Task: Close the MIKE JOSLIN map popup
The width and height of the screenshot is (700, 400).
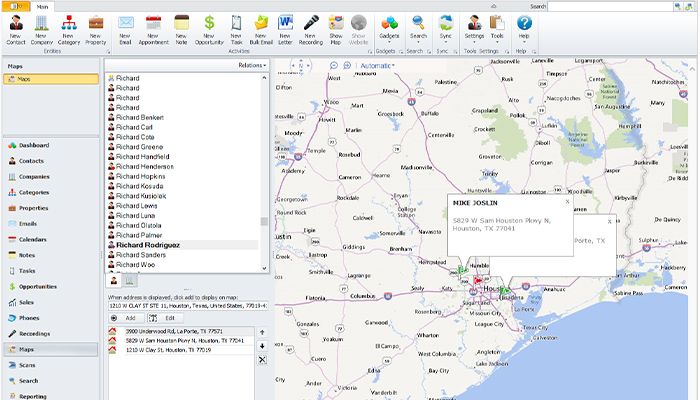Action: coord(566,201)
